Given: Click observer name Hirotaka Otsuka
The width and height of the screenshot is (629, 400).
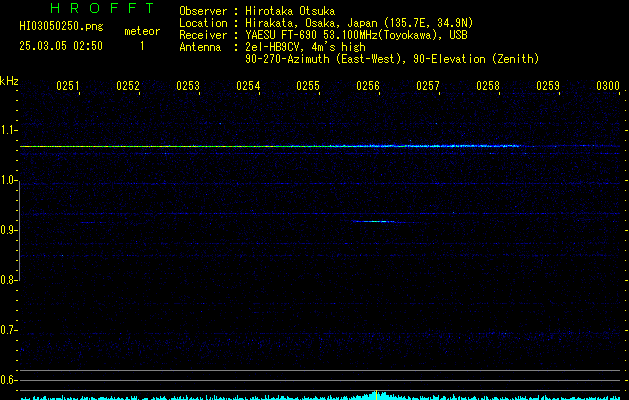Looking at the screenshot, I should (290, 11).
